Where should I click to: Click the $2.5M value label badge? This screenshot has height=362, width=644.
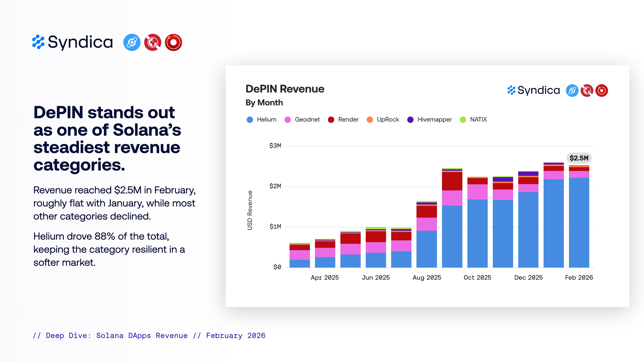click(579, 158)
